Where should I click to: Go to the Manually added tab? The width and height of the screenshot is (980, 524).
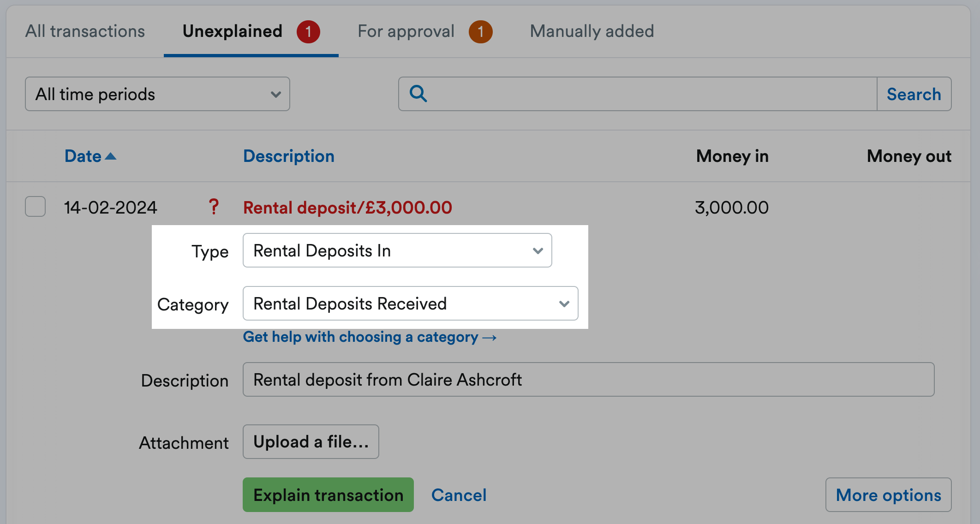(x=592, y=31)
